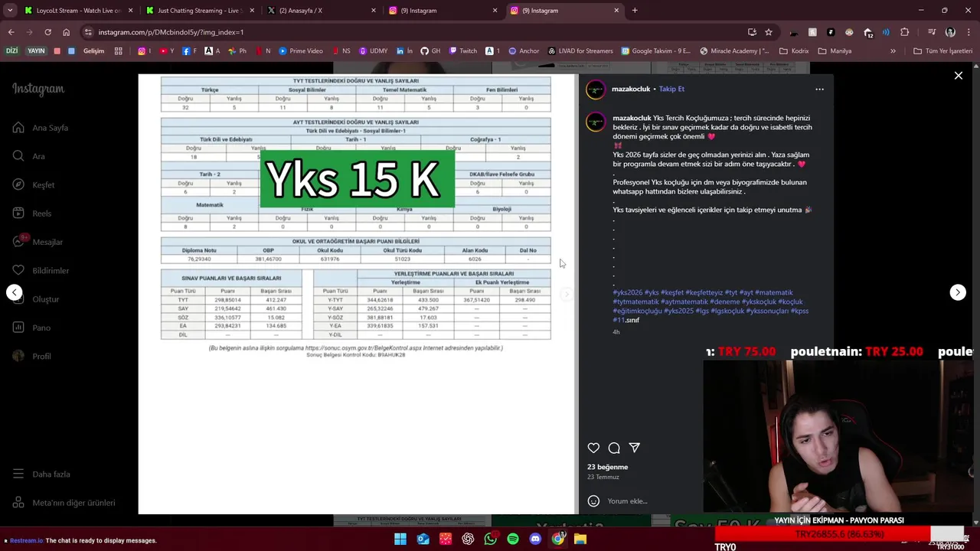The width and height of the screenshot is (980, 551).
Task: Open Ara search in sidebar
Action: [29, 156]
